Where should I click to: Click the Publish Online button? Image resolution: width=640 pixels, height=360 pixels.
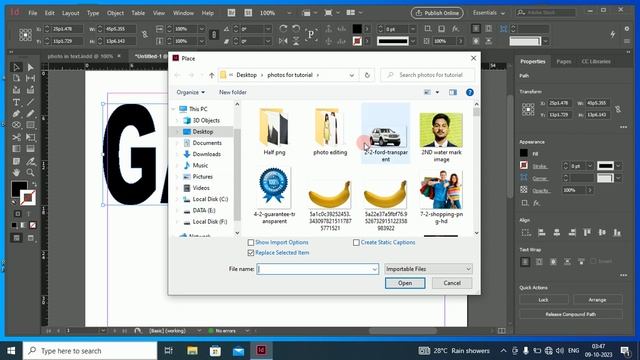pyautogui.click(x=437, y=13)
